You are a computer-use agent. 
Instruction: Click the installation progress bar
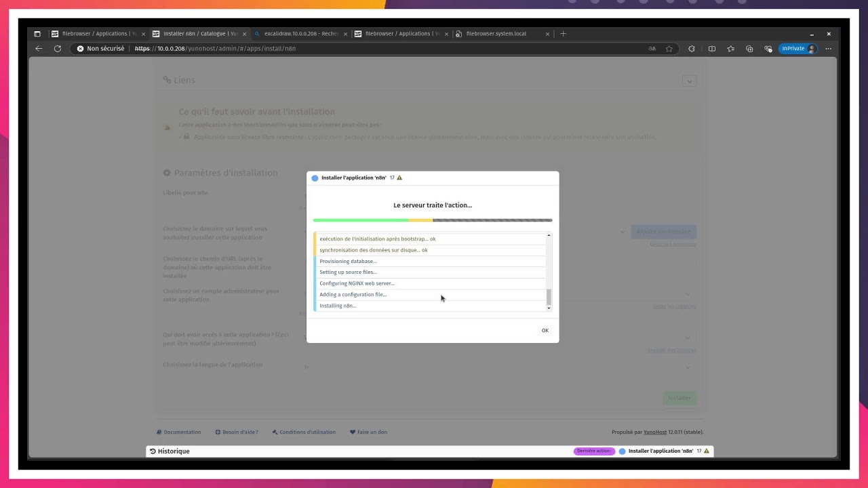coord(433,220)
